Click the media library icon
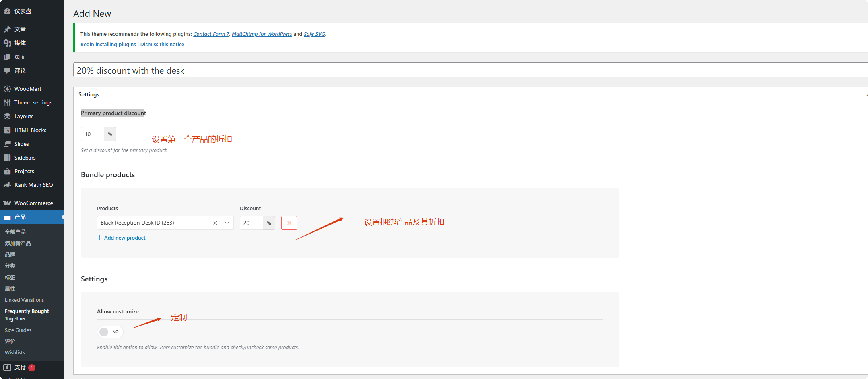This screenshot has width=868, height=379. coord(7,43)
